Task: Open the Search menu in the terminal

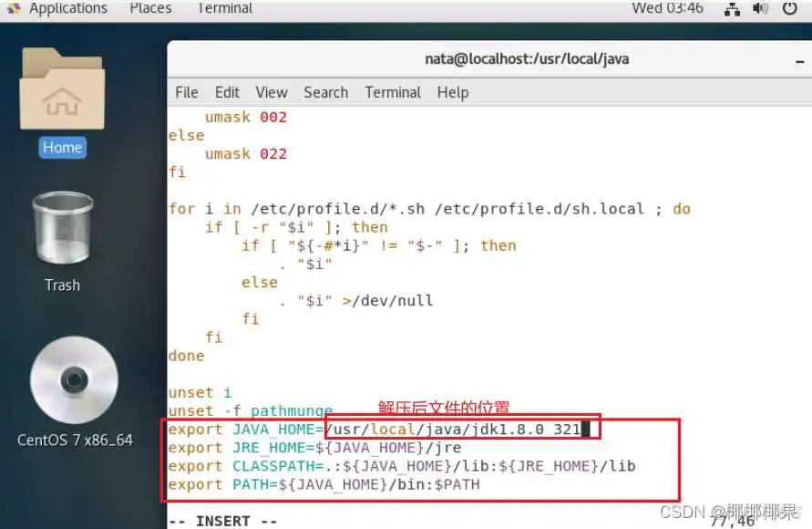Action: [325, 92]
